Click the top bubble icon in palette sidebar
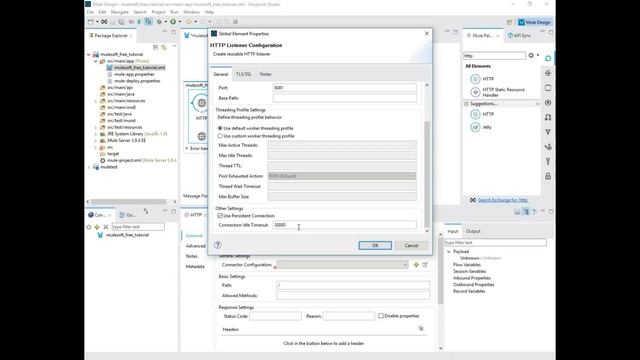This screenshot has width=640, height=360. click(x=548, y=58)
